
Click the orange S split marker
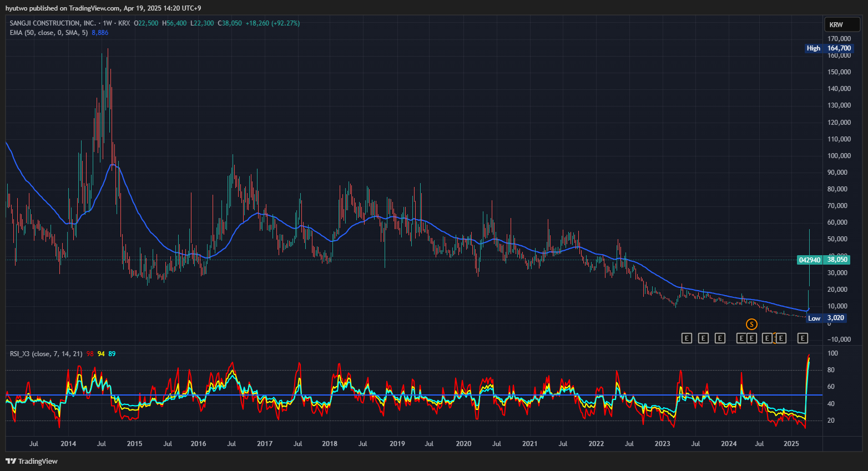tap(751, 325)
